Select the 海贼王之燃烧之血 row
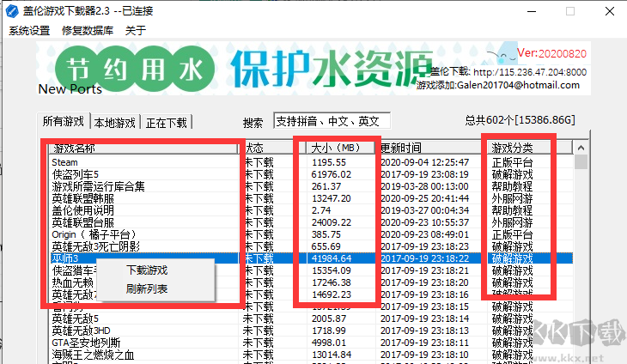The width and height of the screenshot is (627, 364). pos(312,355)
